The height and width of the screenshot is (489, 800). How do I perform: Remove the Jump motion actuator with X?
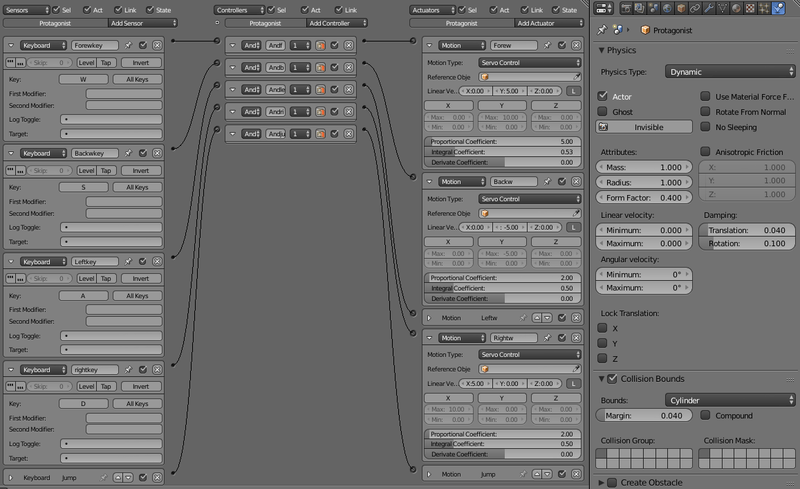pyautogui.click(x=576, y=474)
